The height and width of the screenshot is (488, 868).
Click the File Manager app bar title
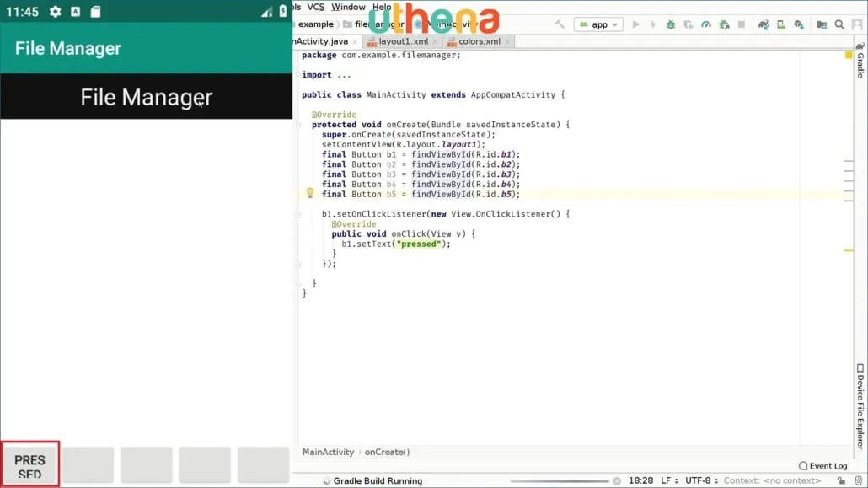point(68,48)
